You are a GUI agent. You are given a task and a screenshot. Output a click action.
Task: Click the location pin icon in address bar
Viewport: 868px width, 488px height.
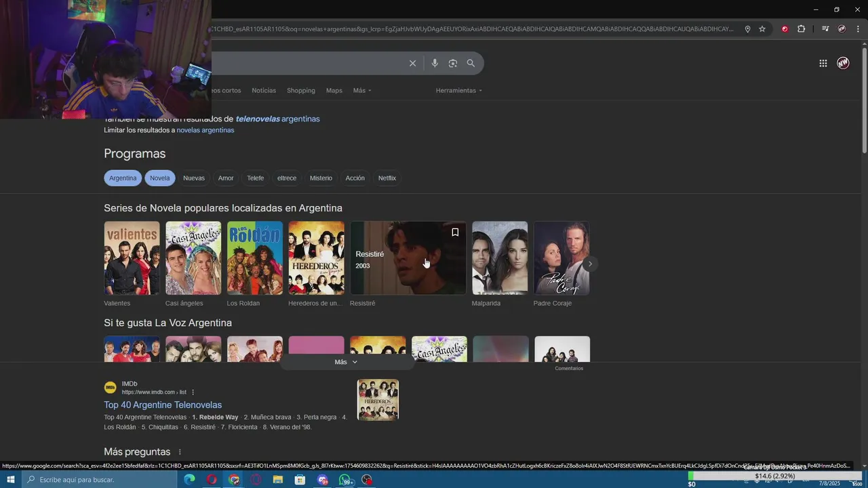(x=747, y=29)
